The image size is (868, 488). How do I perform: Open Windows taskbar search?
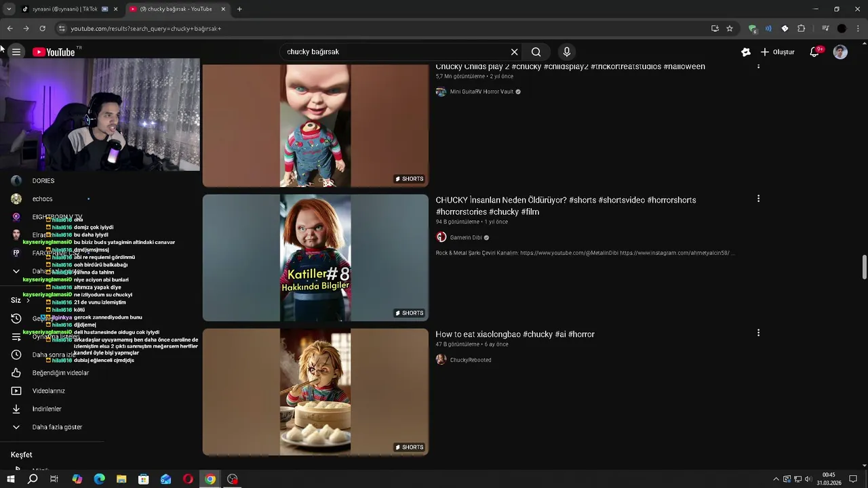pos(33,479)
